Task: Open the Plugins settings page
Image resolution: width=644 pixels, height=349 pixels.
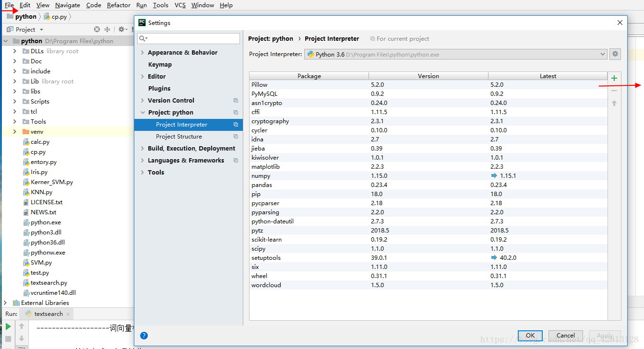Action: coord(159,89)
